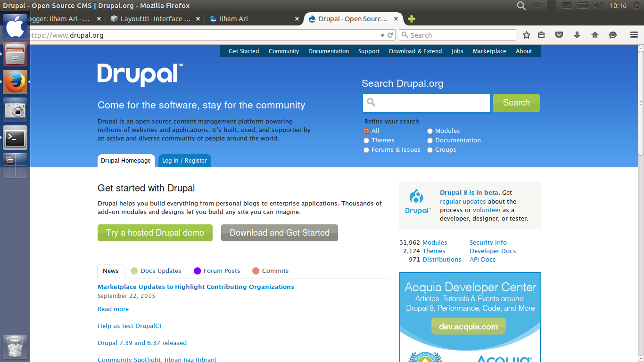Click the clock showing 10:16
The width and height of the screenshot is (644, 362).
pyautogui.click(x=618, y=6)
